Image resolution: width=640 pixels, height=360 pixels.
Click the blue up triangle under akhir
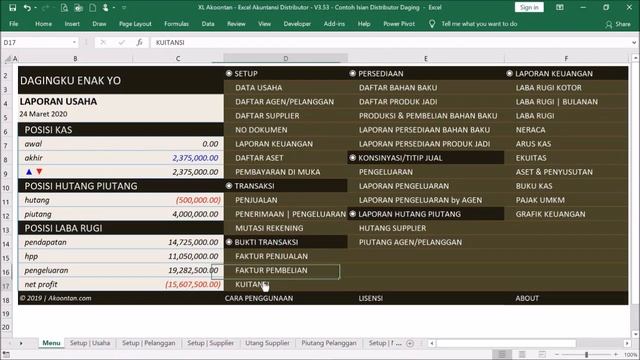point(29,172)
